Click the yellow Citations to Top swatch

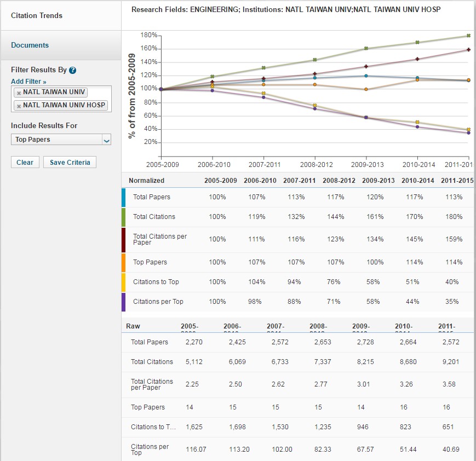[124, 283]
